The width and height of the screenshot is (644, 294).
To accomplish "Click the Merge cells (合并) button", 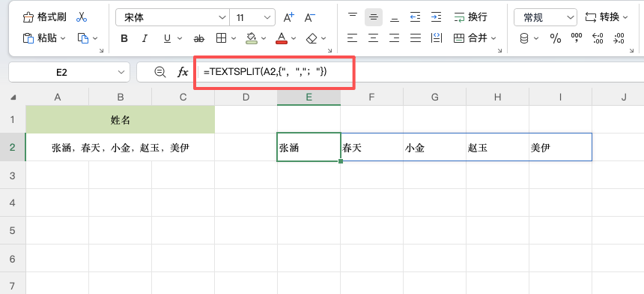I will tap(470, 38).
